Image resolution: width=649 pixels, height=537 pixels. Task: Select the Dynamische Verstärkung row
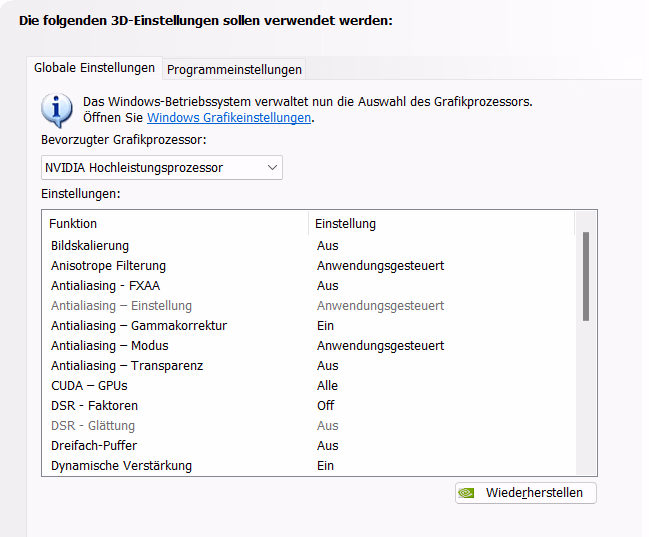[x=309, y=465]
